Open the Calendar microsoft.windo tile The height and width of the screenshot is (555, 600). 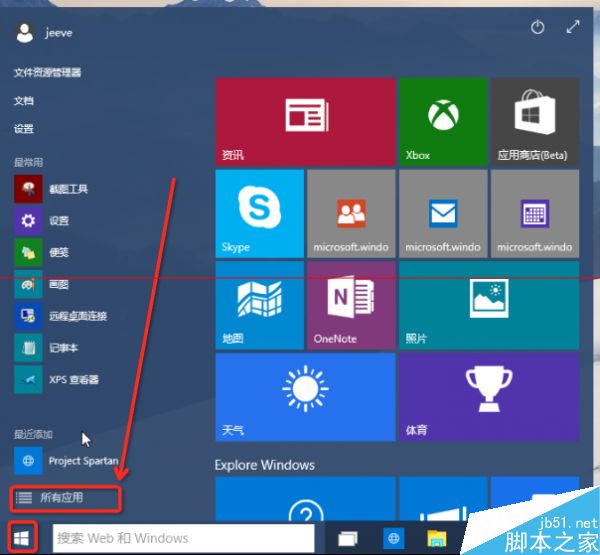[x=535, y=214]
